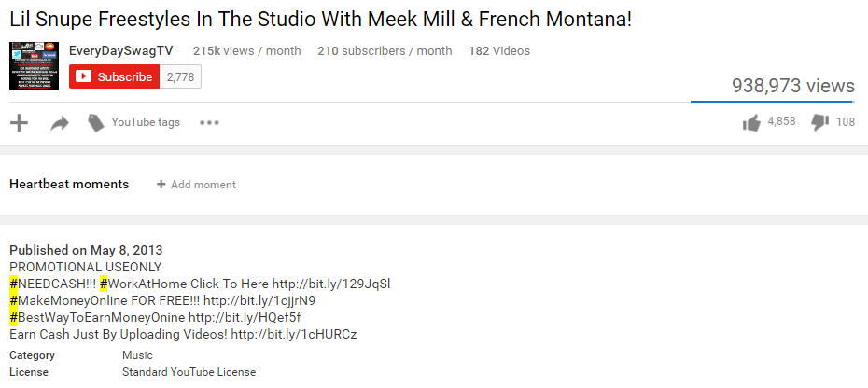Open the bit.ly/1cjjrN9 link
Screen dimensions: 868x388
coord(259,300)
